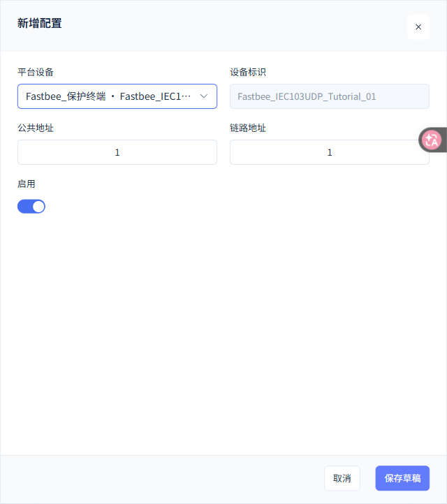The width and height of the screenshot is (447, 504).
Task: Focus the 链路地址 input field
Action: [x=329, y=152]
